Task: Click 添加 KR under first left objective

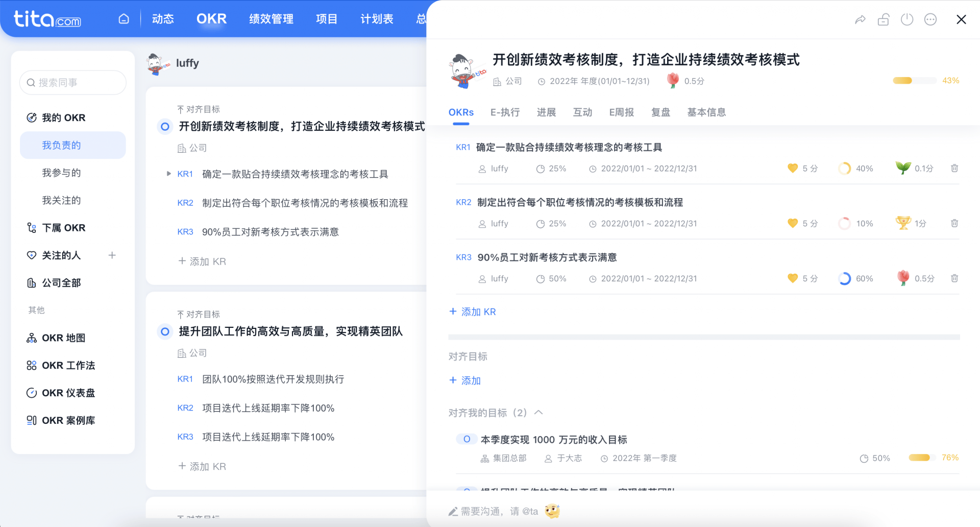Action: pos(202,261)
